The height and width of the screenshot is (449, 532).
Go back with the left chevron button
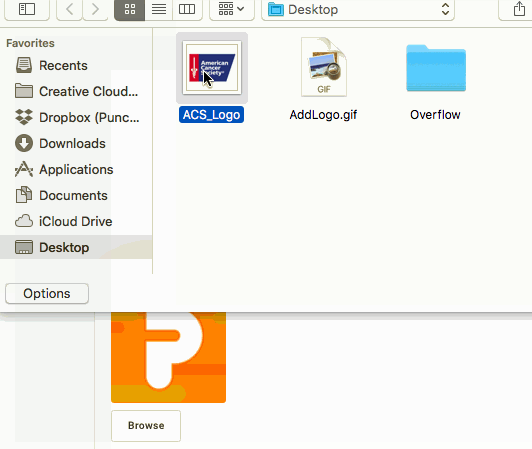click(70, 9)
